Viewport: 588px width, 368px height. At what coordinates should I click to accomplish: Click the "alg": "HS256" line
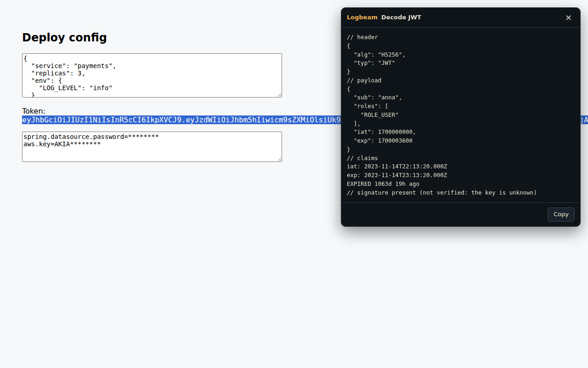[x=379, y=55]
